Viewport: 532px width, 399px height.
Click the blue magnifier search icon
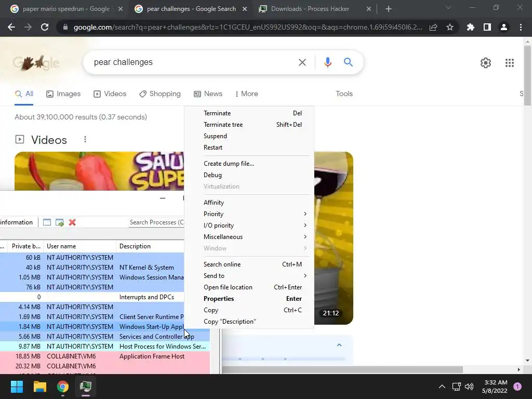[x=348, y=62]
